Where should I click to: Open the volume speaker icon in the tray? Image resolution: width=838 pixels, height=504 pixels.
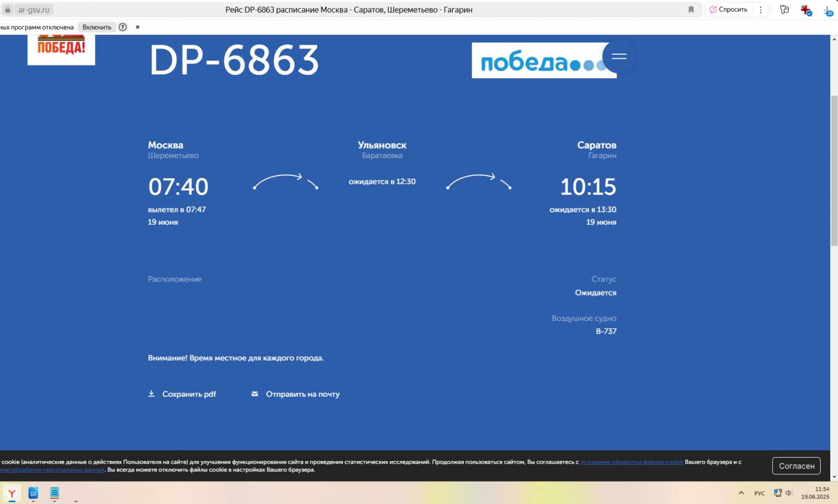(789, 493)
